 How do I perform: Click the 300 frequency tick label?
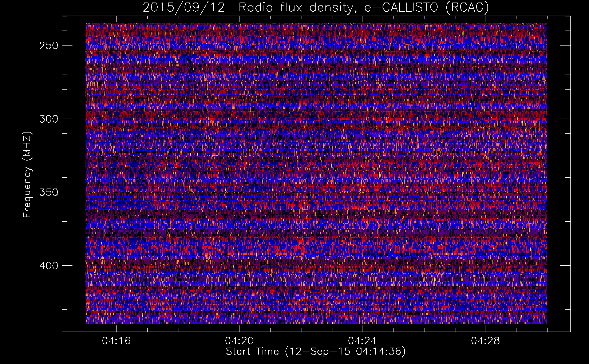click(49, 119)
